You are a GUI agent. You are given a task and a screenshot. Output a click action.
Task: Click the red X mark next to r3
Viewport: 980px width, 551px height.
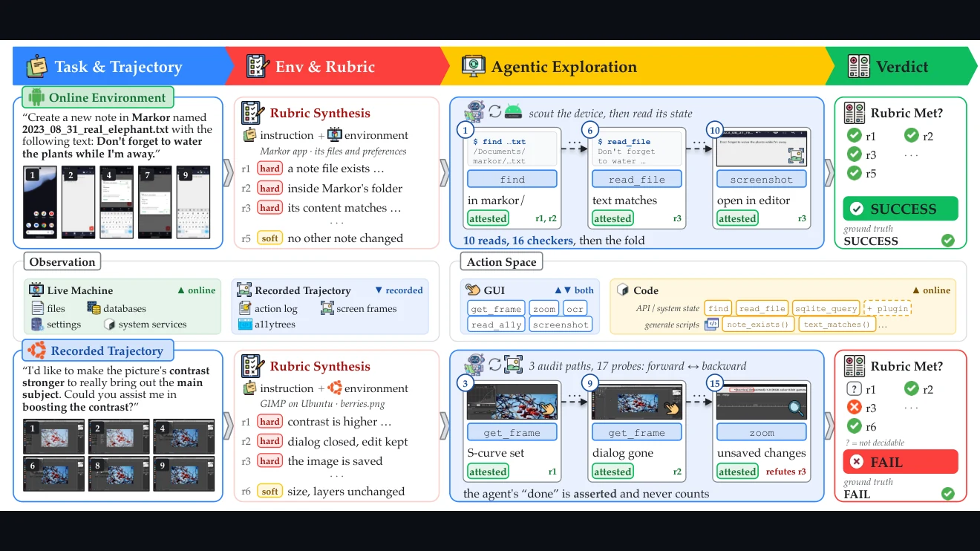click(855, 408)
